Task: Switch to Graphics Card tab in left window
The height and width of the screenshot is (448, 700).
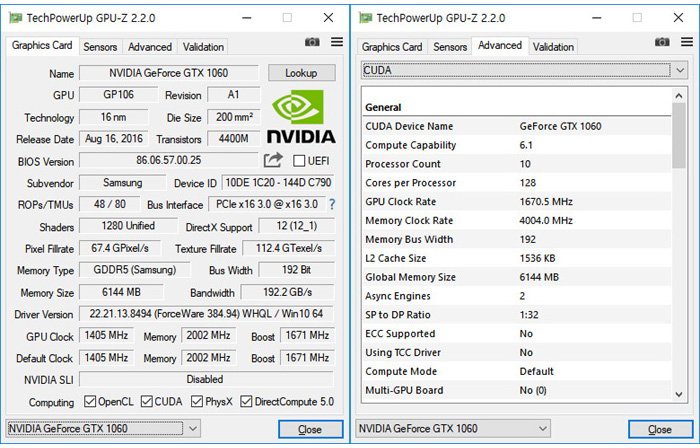Action: [x=42, y=46]
